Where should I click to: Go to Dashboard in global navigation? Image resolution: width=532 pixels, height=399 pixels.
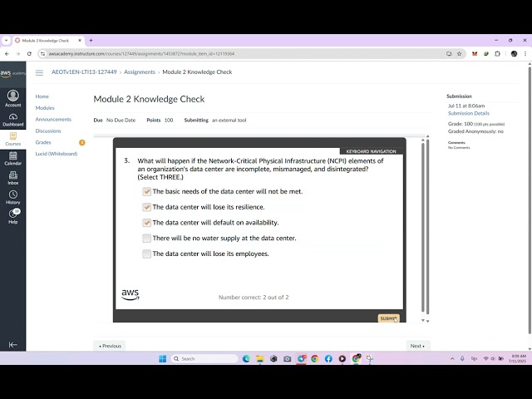tap(13, 120)
